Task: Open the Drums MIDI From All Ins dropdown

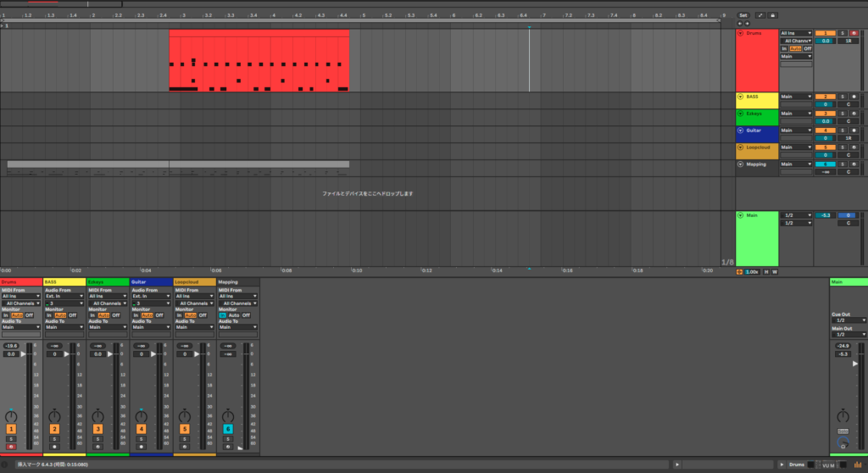Action: pos(20,296)
